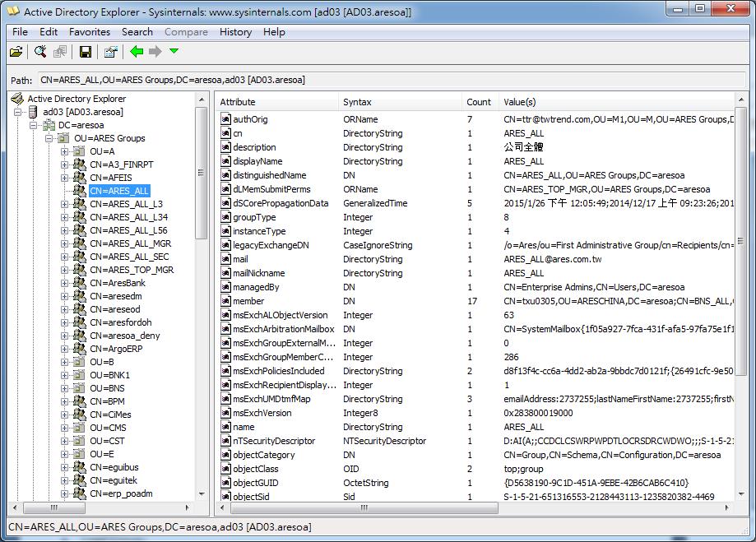Image resolution: width=756 pixels, height=542 pixels.
Task: Open the File menu
Action: tap(20, 32)
